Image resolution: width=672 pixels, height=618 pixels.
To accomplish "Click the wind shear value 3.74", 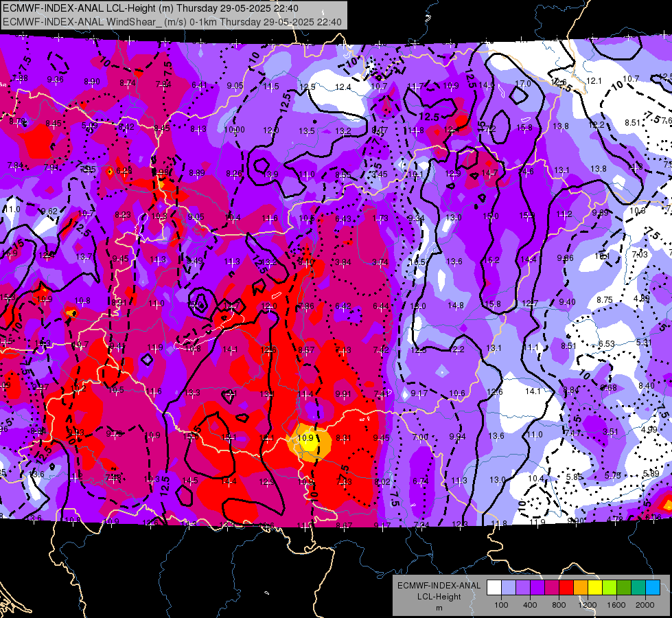I will [x=380, y=262].
